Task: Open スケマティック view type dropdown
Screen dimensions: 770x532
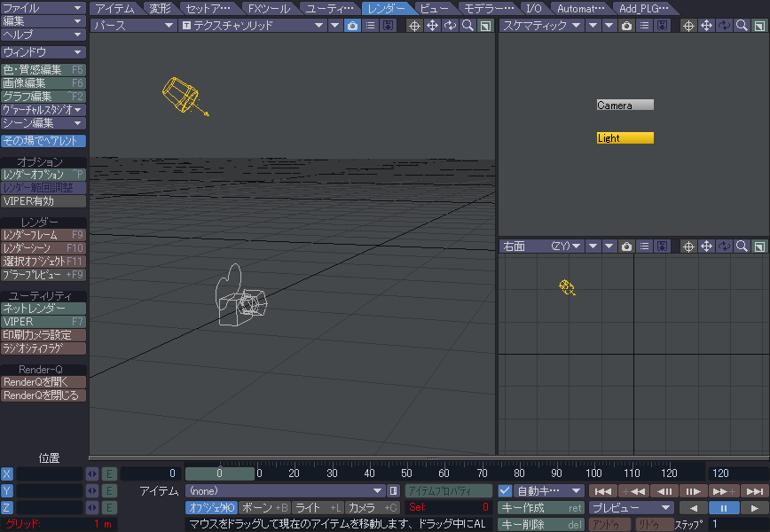Action: coord(542,26)
